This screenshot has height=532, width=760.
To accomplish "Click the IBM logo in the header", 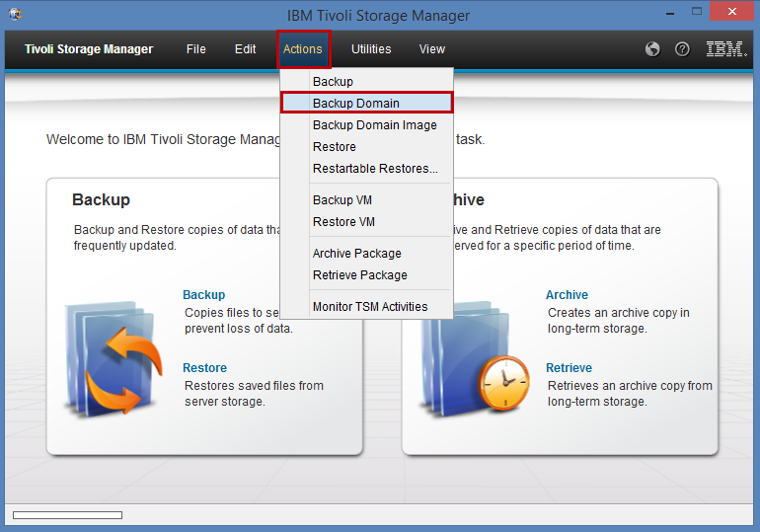I will click(x=726, y=49).
